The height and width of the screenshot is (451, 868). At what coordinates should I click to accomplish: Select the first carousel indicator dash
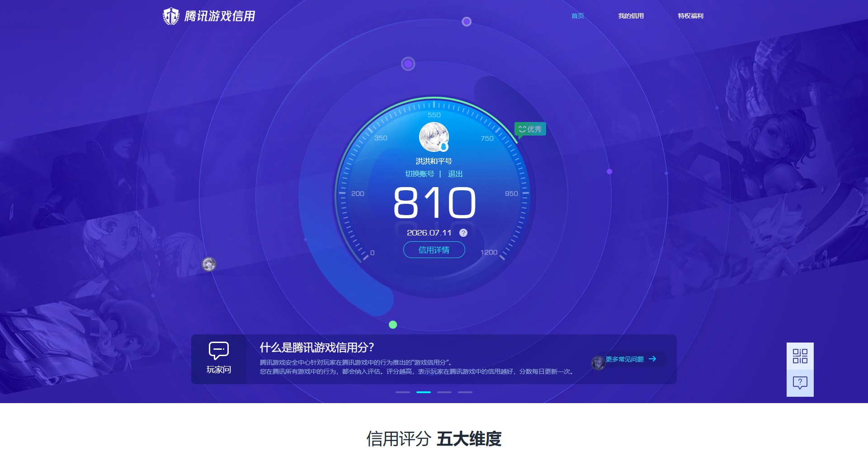403,392
